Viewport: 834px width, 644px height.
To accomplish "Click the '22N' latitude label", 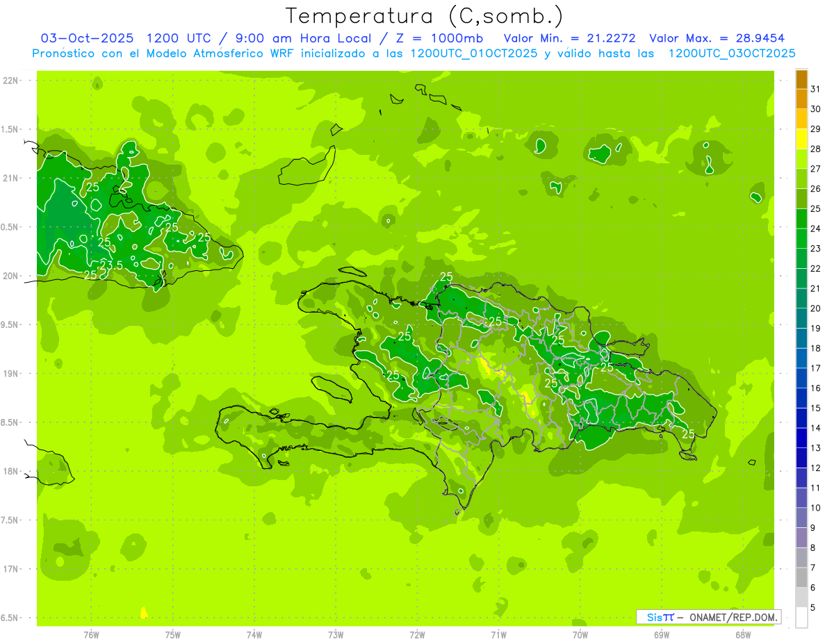I will pyautogui.click(x=10, y=81).
